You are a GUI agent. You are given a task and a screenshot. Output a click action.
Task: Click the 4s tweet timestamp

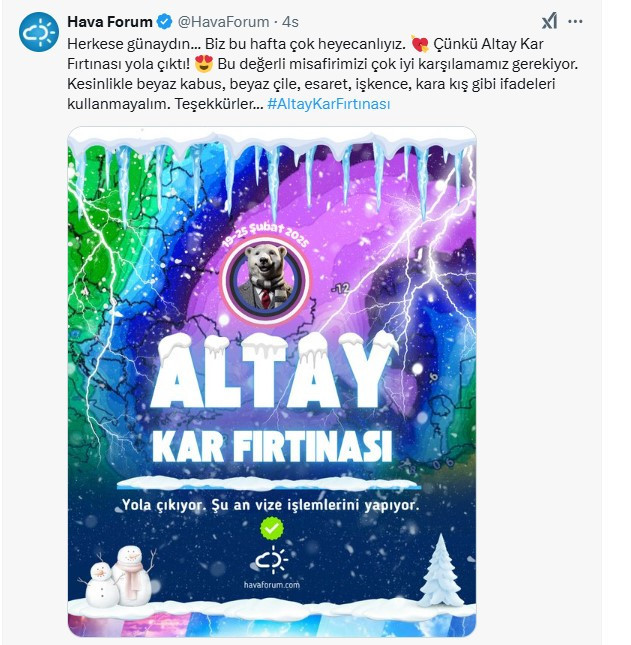pos(290,22)
